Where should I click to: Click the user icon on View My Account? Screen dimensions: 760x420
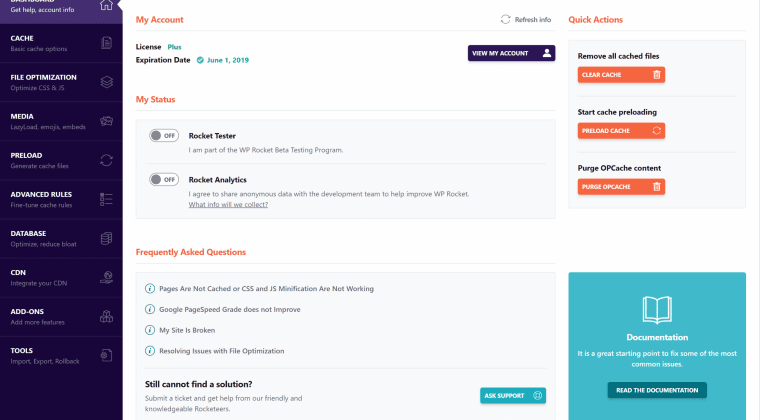point(547,53)
